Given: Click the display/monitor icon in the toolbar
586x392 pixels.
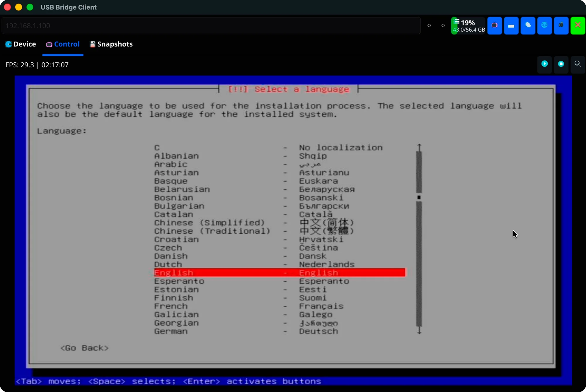Looking at the screenshot, I should click(495, 25).
